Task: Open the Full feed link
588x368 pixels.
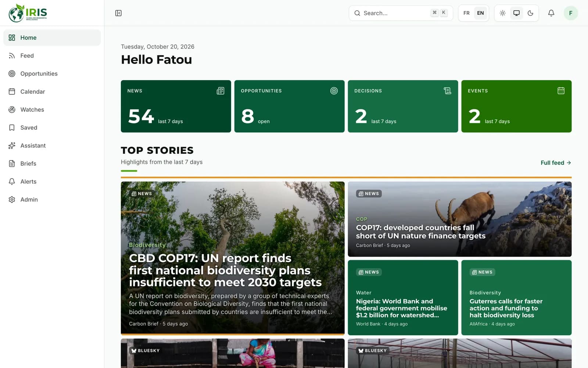Action: [556, 163]
